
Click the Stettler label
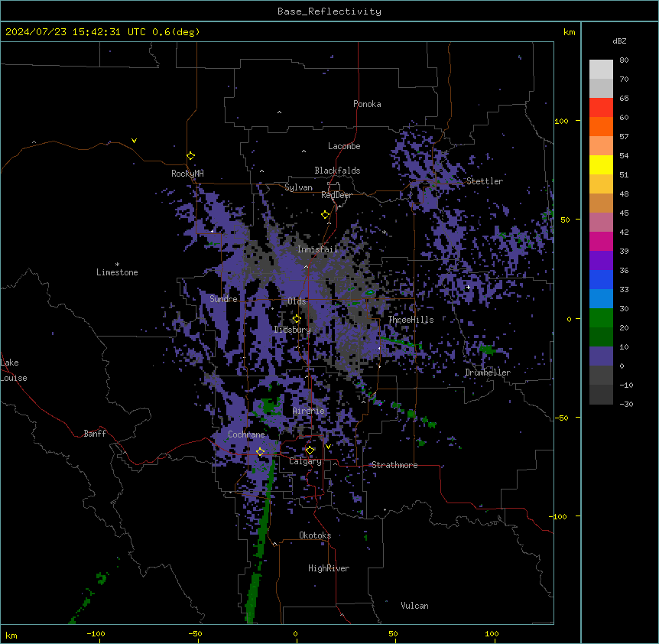(485, 181)
